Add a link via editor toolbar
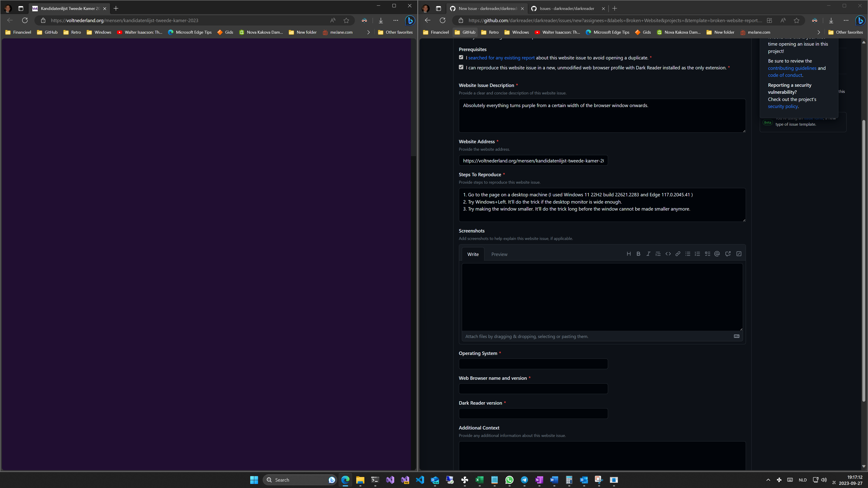Image resolution: width=868 pixels, height=488 pixels. pos(678,254)
